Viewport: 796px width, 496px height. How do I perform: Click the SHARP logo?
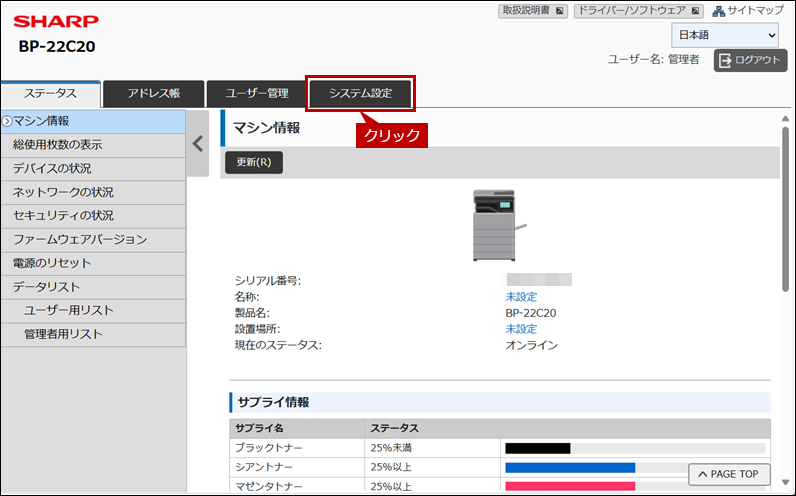click(x=56, y=21)
